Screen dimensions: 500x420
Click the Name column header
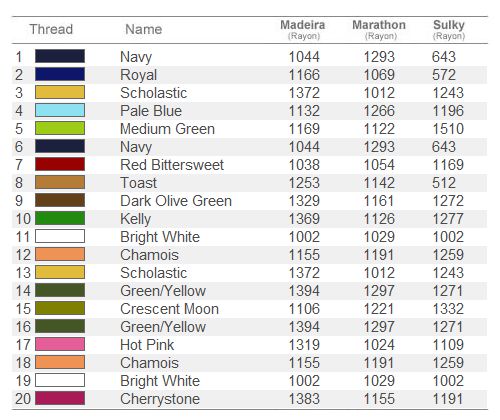click(x=144, y=29)
